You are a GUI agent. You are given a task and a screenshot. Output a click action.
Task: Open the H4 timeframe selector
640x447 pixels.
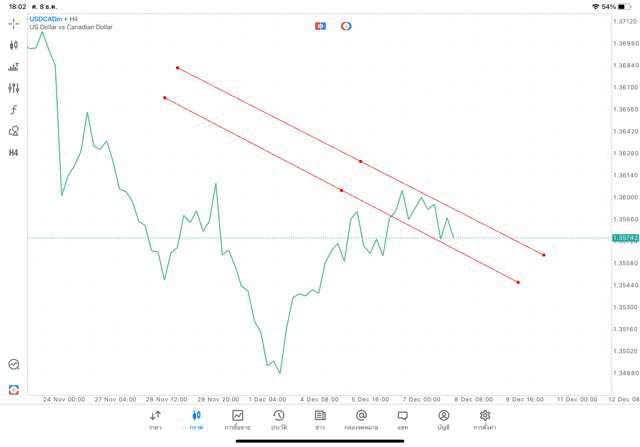[x=14, y=153]
